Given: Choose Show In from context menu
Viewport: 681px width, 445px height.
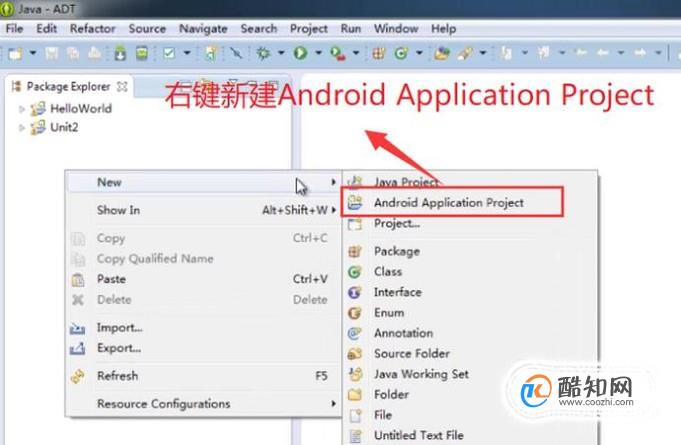Looking at the screenshot, I should (203, 210).
